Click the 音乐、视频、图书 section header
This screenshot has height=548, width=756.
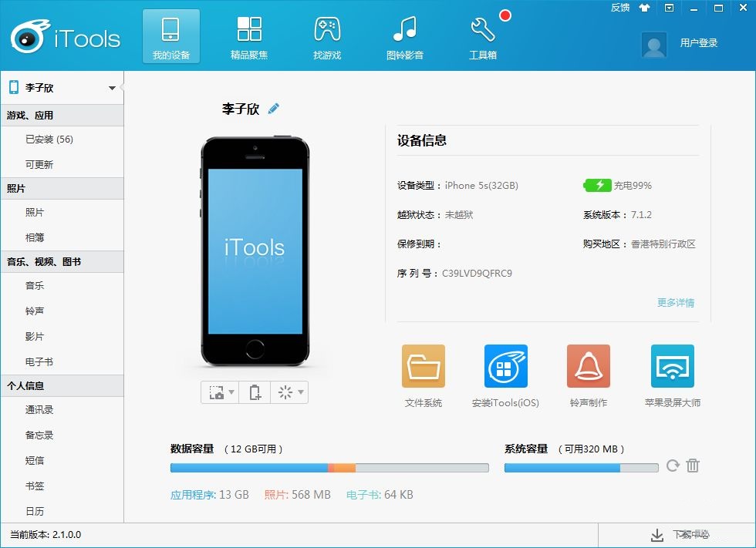pos(62,262)
